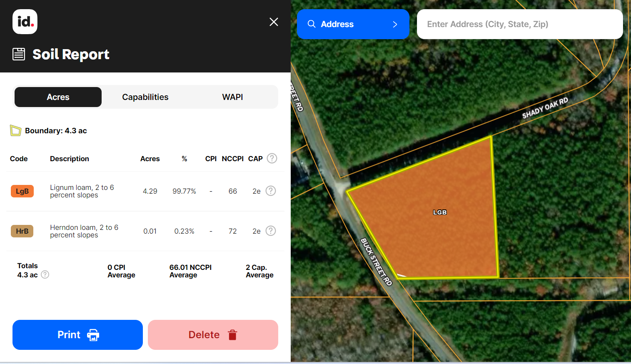
Task: Close the Soil Report panel
Action: [274, 22]
